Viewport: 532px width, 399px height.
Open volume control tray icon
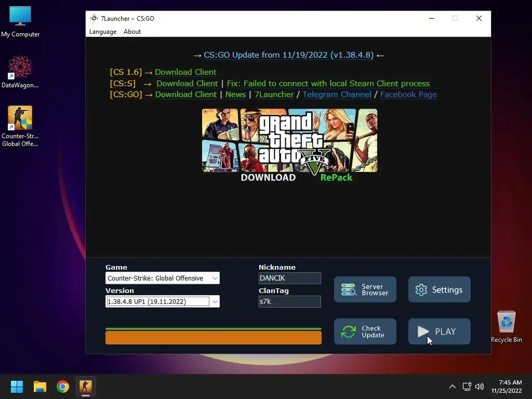click(x=480, y=387)
